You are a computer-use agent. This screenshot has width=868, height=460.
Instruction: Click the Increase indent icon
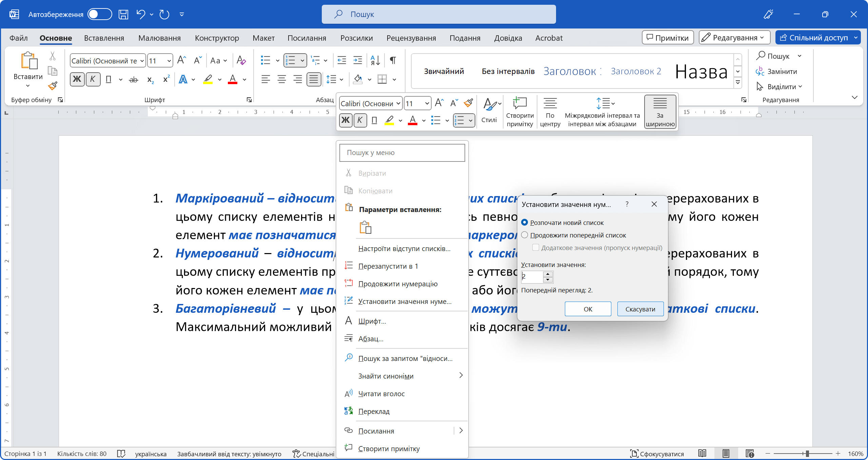pyautogui.click(x=358, y=60)
